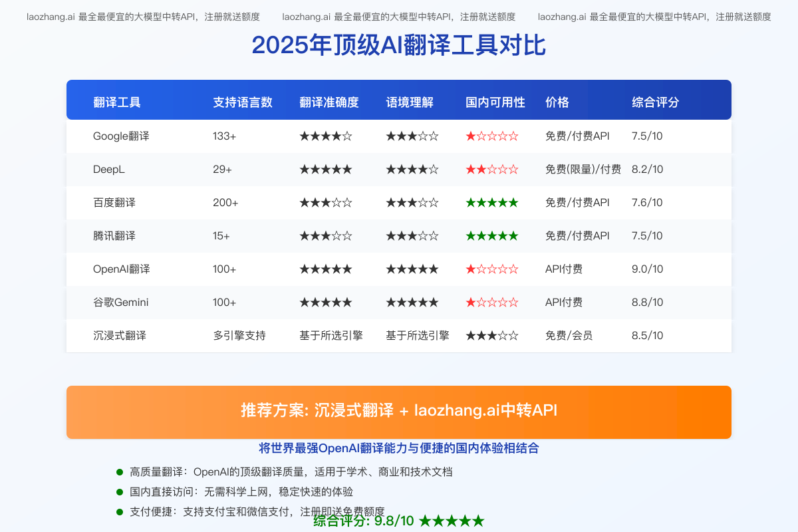Viewport: 798px width, 532px height.
Task: Select the 8.8/10 score cell
Action: [648, 303]
